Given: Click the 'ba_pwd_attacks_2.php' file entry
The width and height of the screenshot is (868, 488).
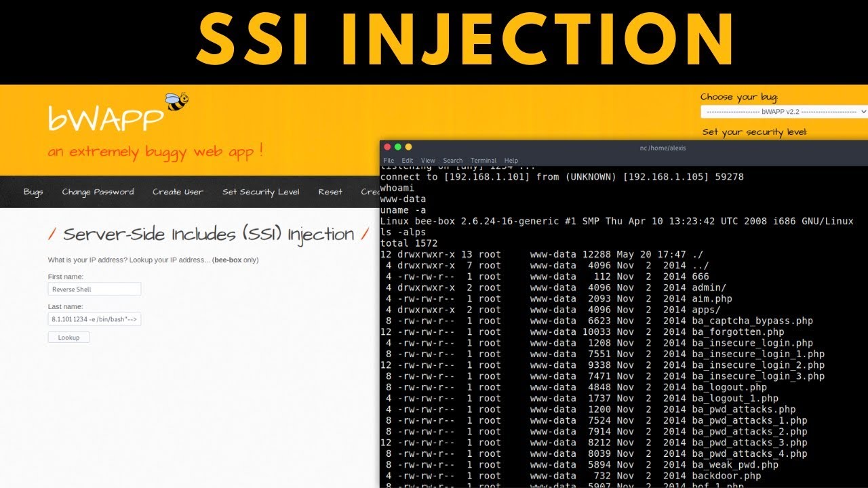Looking at the screenshot, I should click(x=750, y=432).
